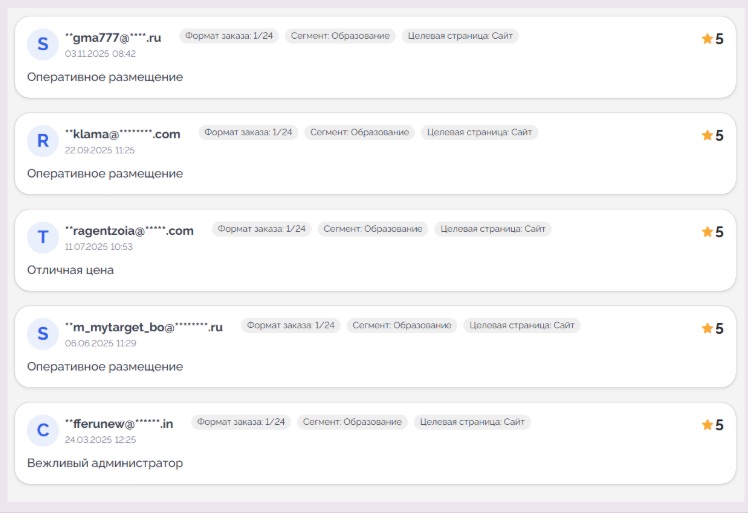This screenshot has height=514, width=748.
Task: Click the star rating on ragentzoia review
Action: (712, 231)
